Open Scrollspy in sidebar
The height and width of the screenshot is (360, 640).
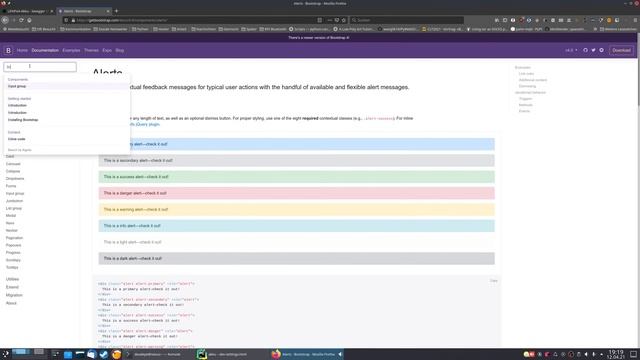(x=13, y=260)
